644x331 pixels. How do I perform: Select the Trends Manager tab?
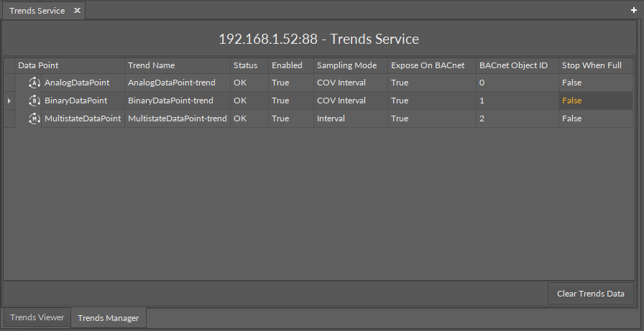click(x=108, y=317)
